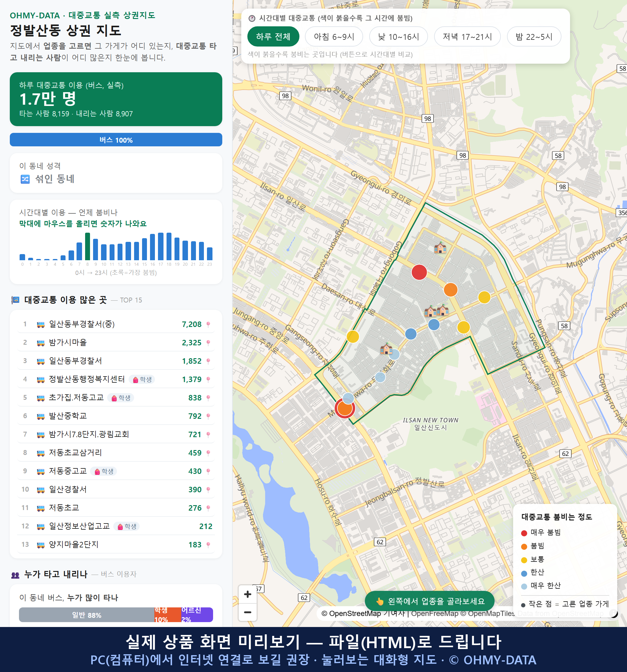Screen dimensions: 627x672
Task: Click the gray 일반 88% segment
Action: pos(87,615)
